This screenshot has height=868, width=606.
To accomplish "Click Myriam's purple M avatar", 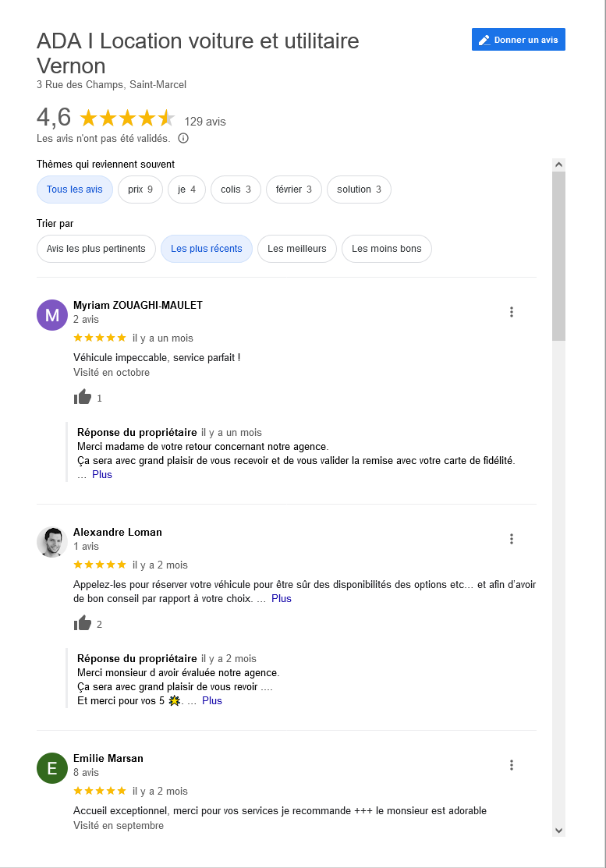I will pos(52,315).
